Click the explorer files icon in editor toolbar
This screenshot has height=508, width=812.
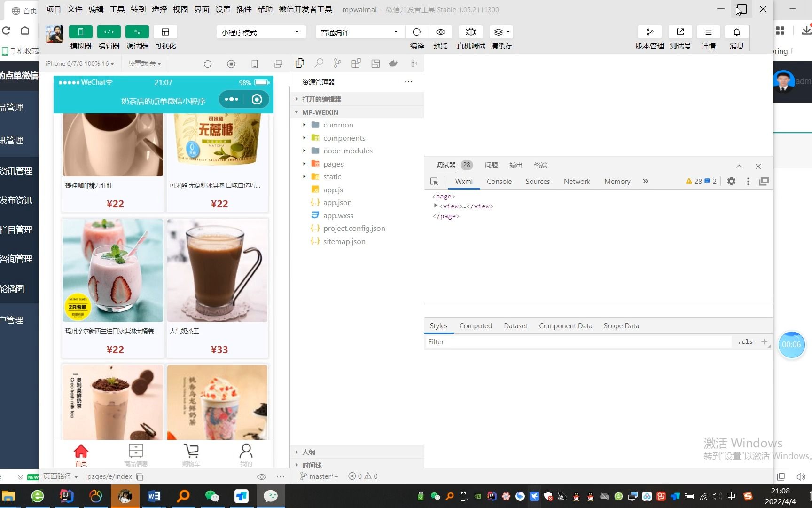(x=300, y=63)
